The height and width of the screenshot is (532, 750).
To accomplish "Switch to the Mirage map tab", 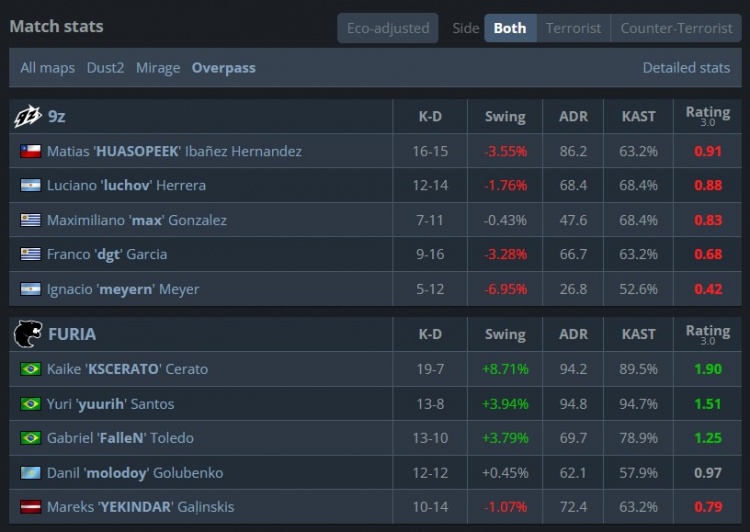I will coord(158,68).
